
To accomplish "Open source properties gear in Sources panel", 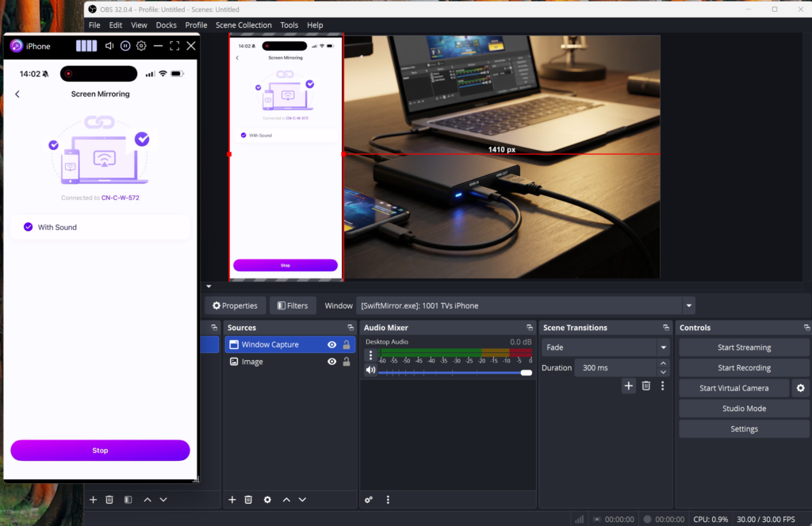I will click(267, 500).
